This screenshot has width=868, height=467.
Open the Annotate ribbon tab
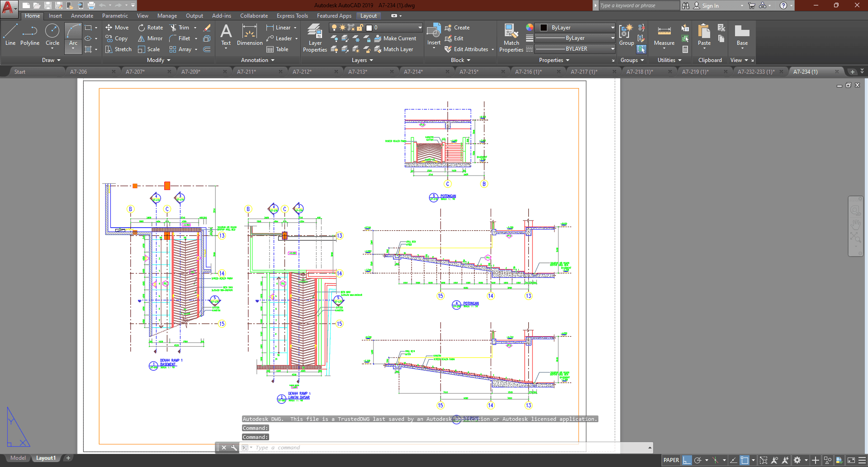coord(82,16)
